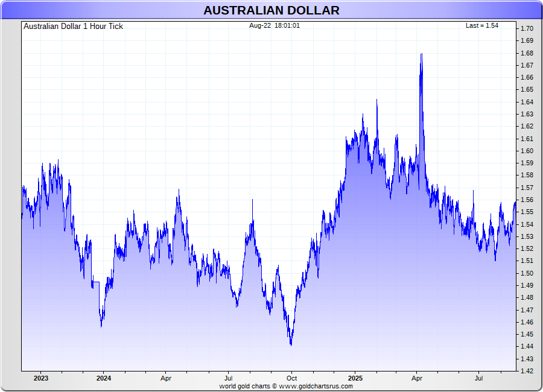Image resolution: width=543 pixels, height=392 pixels.
Task: Click the AUSTRALIAN DOLLAR chart title
Action: point(271,10)
